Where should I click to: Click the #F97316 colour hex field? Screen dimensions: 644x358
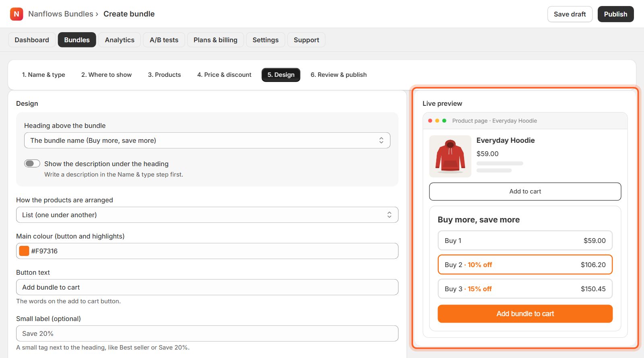(207, 251)
